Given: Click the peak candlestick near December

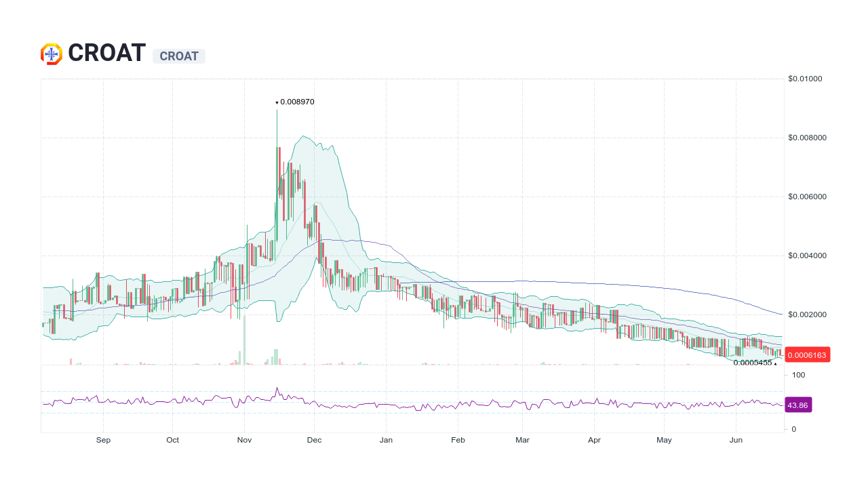Looking at the screenshot, I should pos(278,156).
